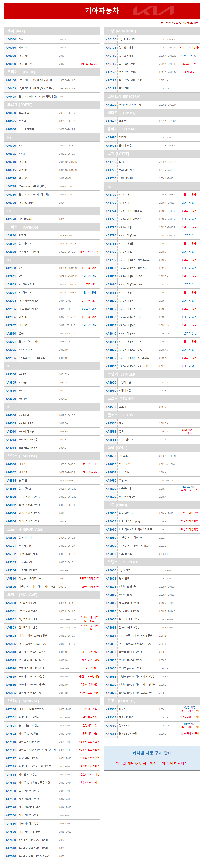Open code KA7620 4세대 카니발 11인승
This screenshot has height=868, width=204.
[11, 856]
